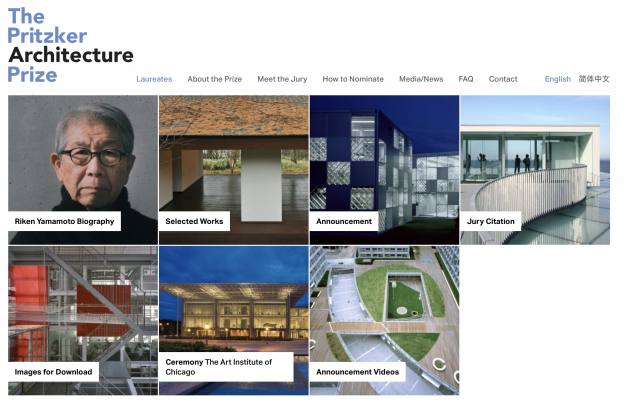This screenshot has width=638, height=403.
Task: Open the Announcement building image tile
Action: (384, 150)
